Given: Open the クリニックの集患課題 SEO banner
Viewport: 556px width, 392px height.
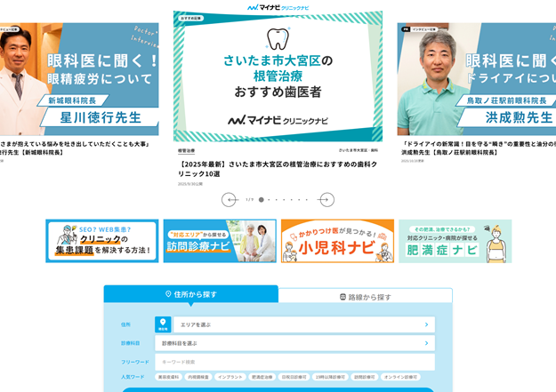Looking at the screenshot, I should [102, 241].
